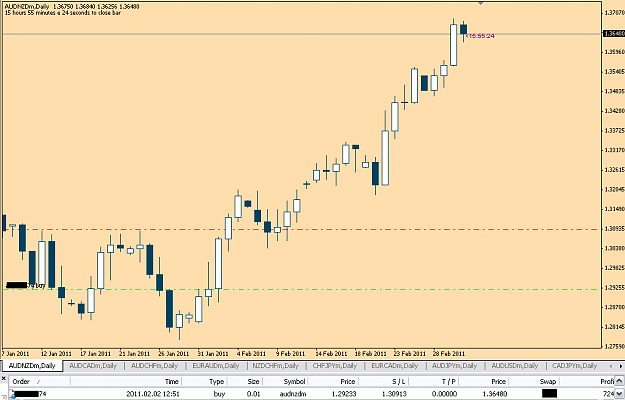Click the 4 Feb 2011 date label

tap(251, 353)
